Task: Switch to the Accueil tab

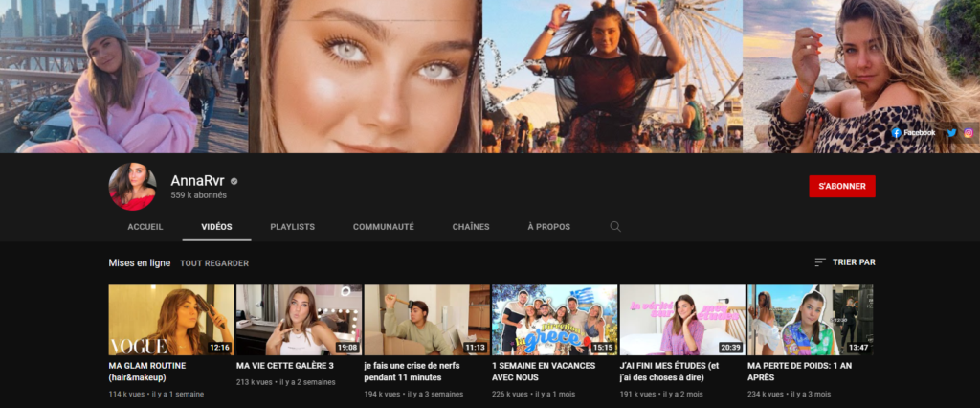Action: pyautogui.click(x=145, y=227)
